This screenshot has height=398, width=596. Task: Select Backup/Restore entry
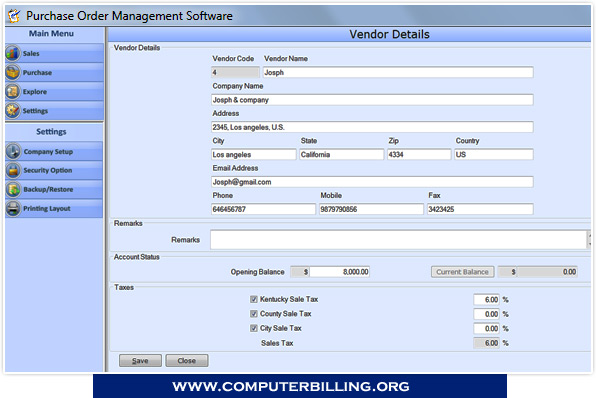[x=54, y=189]
